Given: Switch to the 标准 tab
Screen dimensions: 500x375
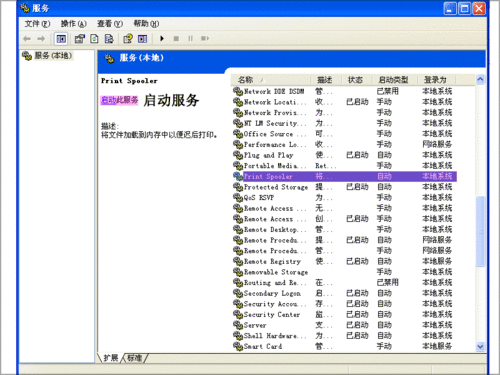Looking at the screenshot, I should coord(135,358).
